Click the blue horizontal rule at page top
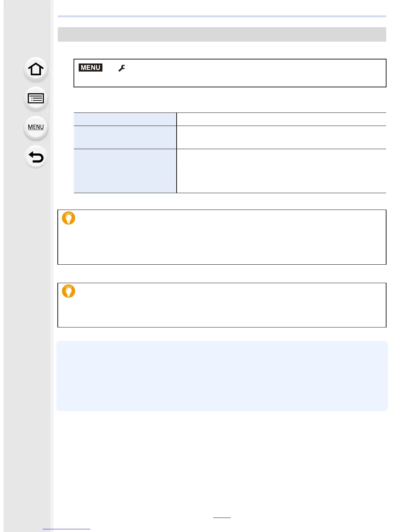 pyautogui.click(x=222, y=16)
